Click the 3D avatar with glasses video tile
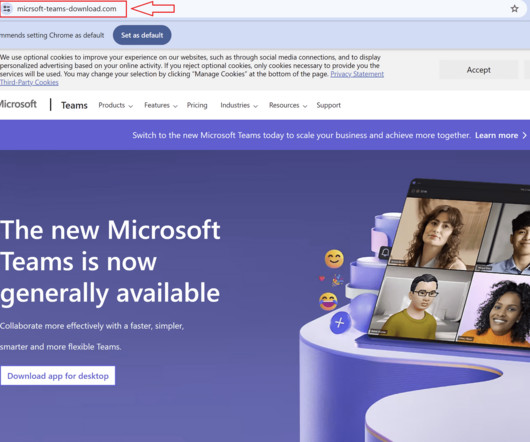 [420, 302]
